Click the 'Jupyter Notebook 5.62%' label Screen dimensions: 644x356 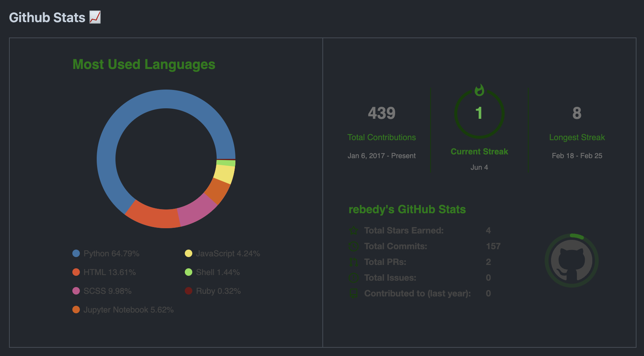pyautogui.click(x=129, y=310)
